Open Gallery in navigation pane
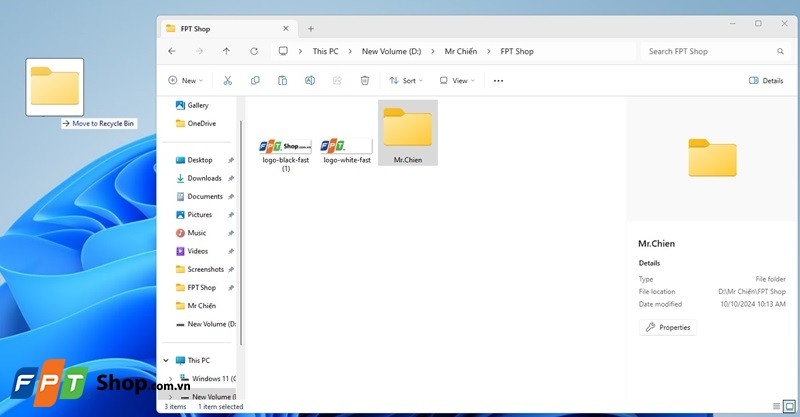This screenshot has height=417, width=800. tap(192, 105)
